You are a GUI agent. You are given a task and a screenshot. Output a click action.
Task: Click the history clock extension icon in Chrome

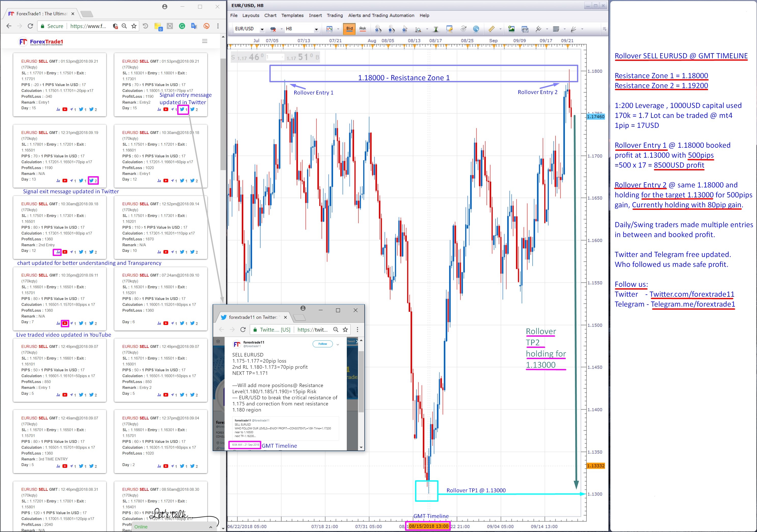click(x=145, y=26)
